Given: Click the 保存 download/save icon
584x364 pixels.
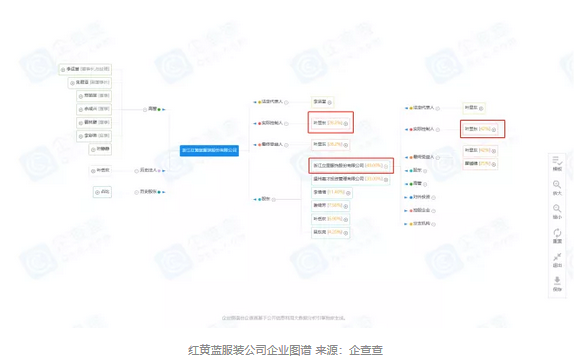Looking at the screenshot, I should (557, 280).
